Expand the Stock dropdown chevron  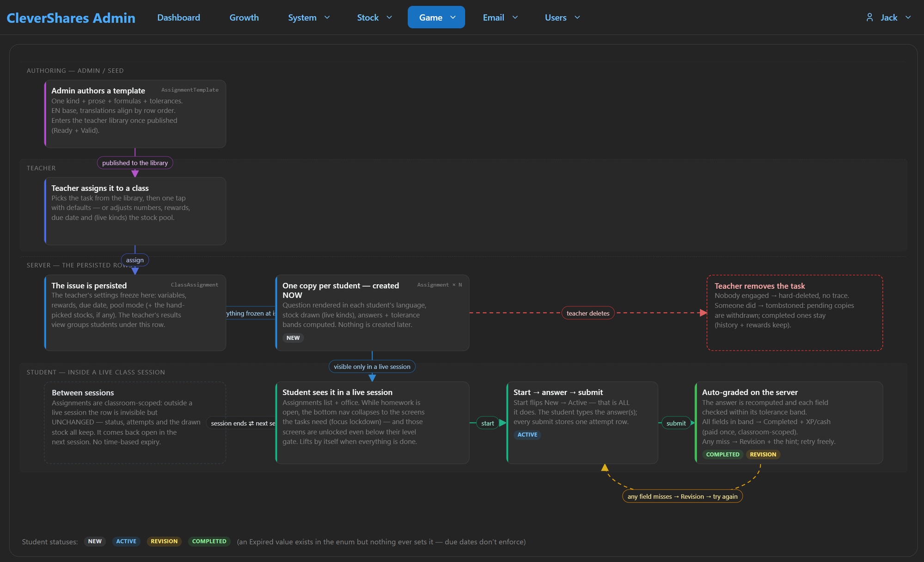click(x=389, y=18)
